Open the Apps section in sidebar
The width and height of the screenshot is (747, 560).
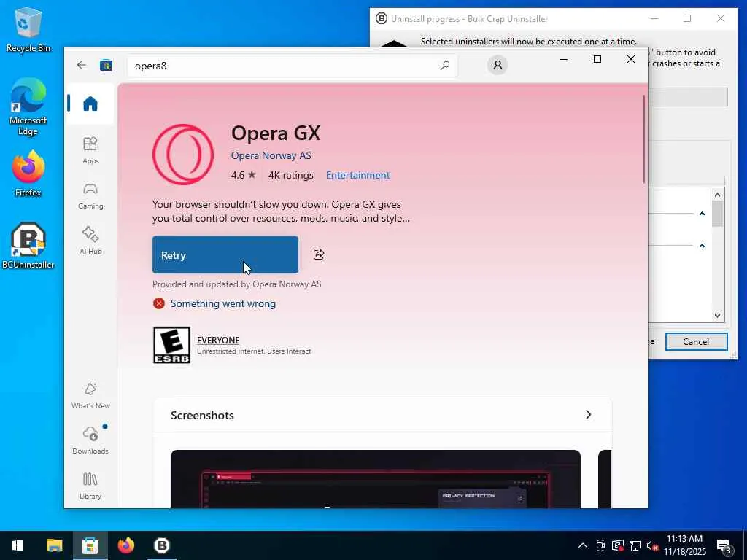pyautogui.click(x=90, y=150)
